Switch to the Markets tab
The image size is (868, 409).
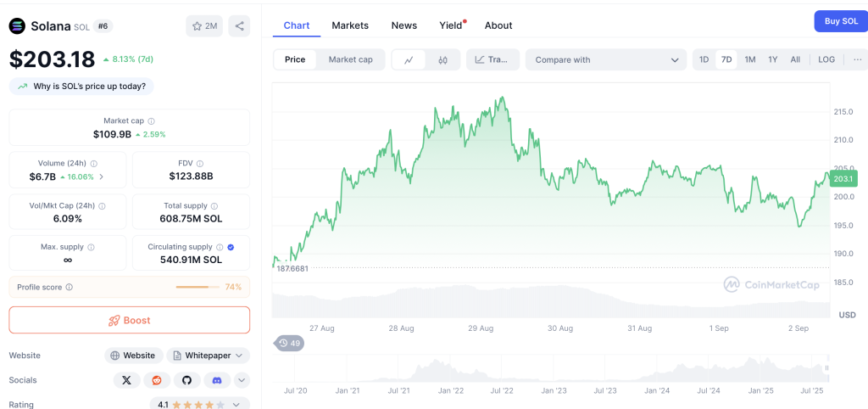(350, 25)
